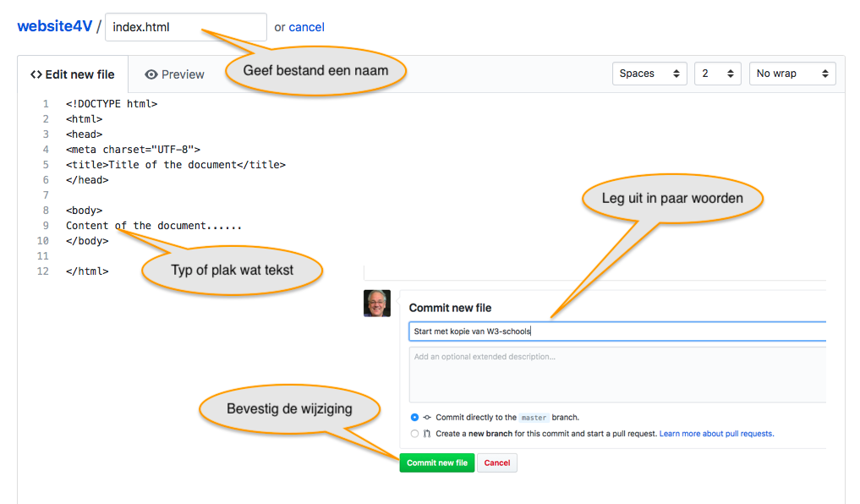Click the red Cancel button
Screen dimensions: 860x504
point(497,463)
